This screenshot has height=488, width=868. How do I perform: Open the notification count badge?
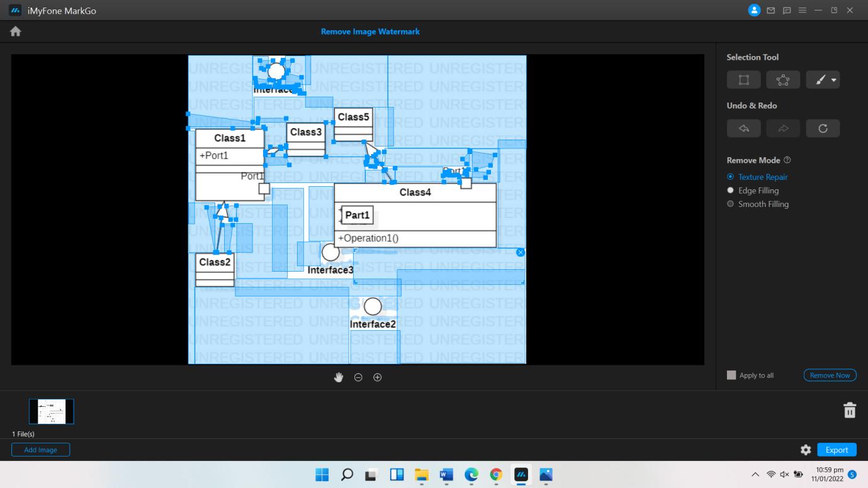point(853,475)
